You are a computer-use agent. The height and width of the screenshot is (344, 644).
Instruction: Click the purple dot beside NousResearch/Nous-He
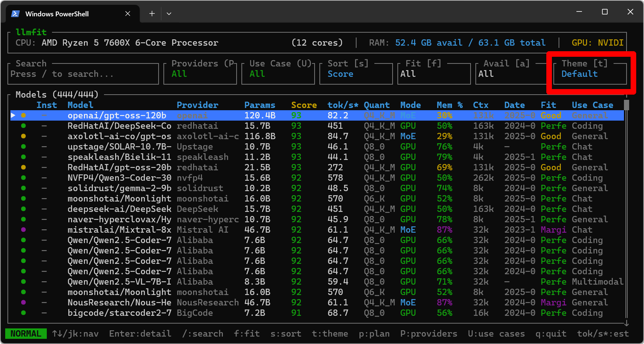pos(23,302)
